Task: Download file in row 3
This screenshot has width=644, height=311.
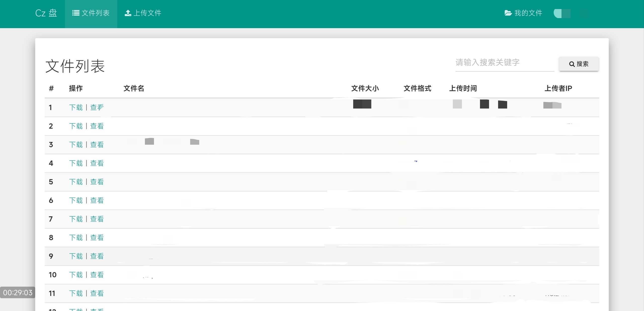Action: [x=76, y=145]
